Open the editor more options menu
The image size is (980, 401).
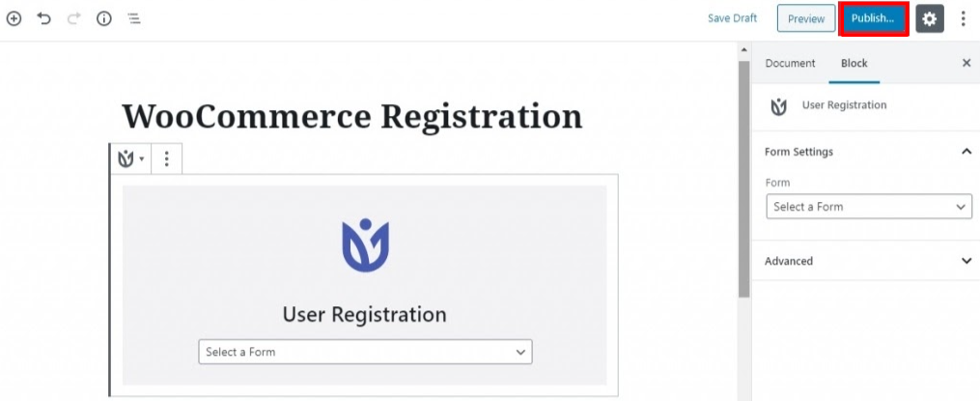964,18
